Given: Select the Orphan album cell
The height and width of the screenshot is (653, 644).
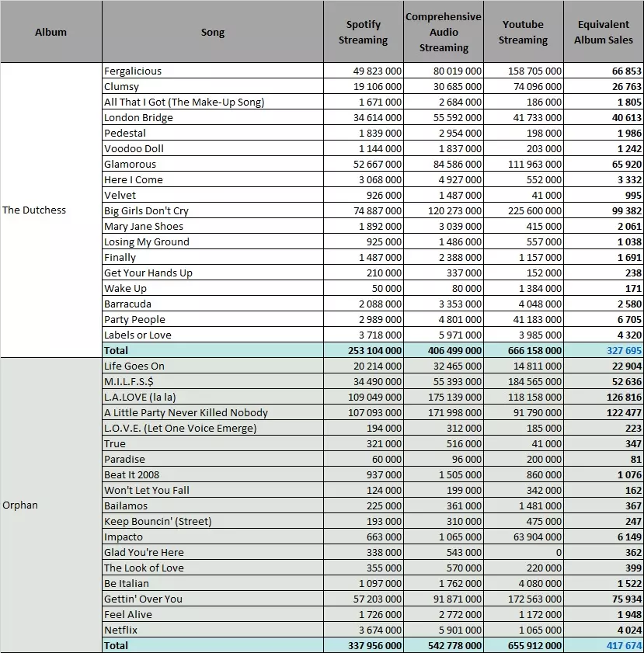Looking at the screenshot, I should [x=50, y=505].
